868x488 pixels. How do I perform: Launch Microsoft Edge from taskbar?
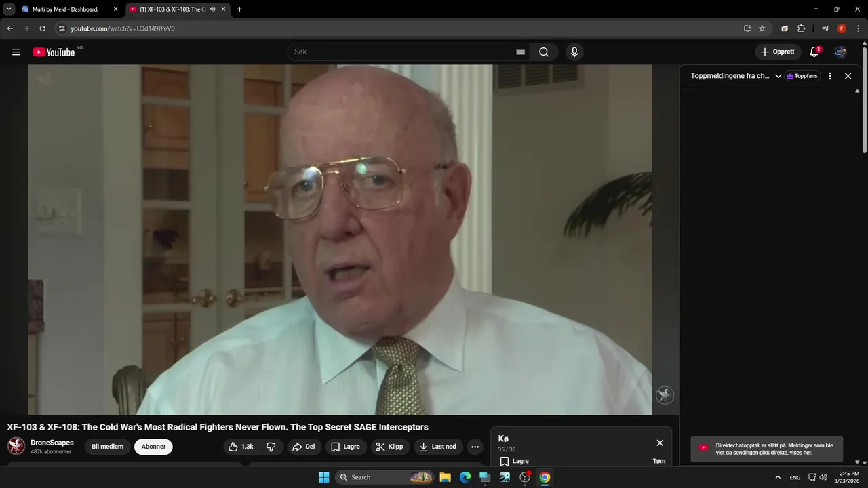click(465, 477)
